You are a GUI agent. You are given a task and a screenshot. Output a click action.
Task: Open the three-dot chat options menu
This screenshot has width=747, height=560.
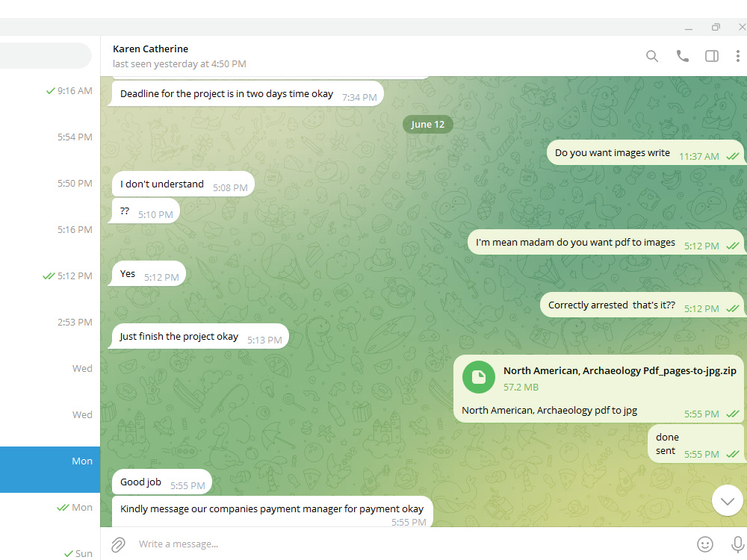[x=737, y=56]
